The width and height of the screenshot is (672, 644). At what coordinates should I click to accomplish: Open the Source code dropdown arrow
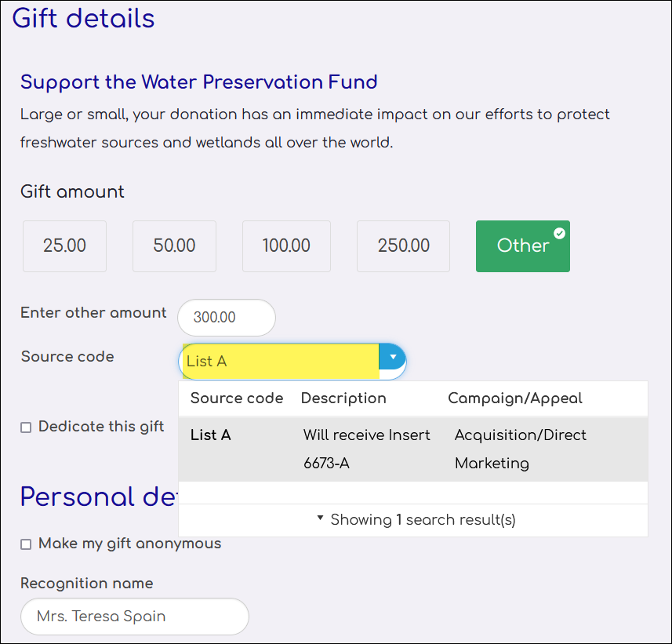pos(393,357)
